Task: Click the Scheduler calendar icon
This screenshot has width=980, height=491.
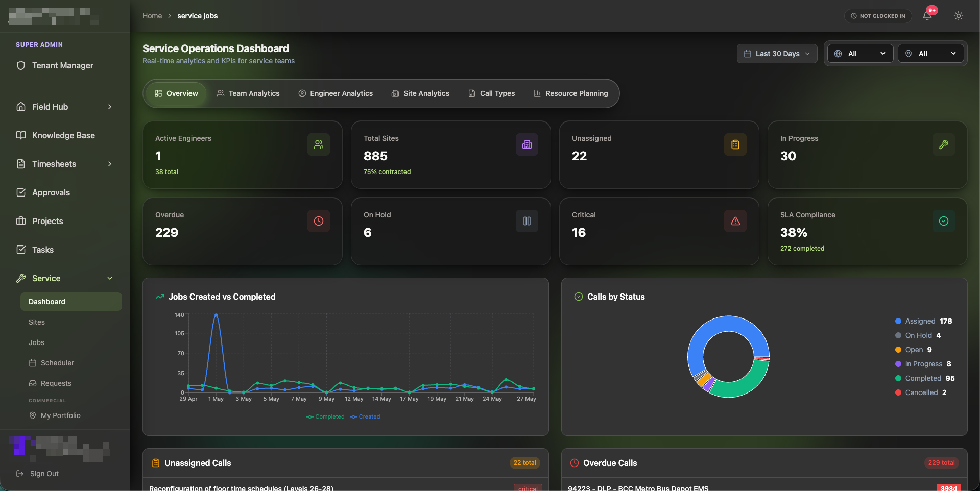Action: click(33, 363)
